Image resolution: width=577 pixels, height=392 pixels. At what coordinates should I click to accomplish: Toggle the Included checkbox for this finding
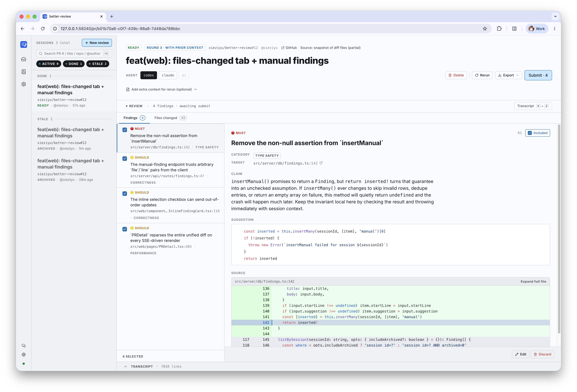537,133
